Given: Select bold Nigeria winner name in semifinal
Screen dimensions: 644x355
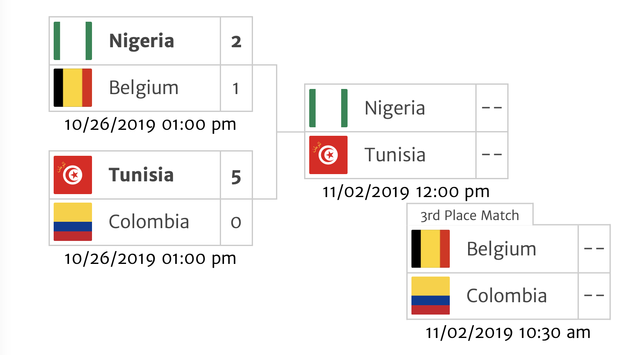Looking at the screenshot, I should pos(141,41).
